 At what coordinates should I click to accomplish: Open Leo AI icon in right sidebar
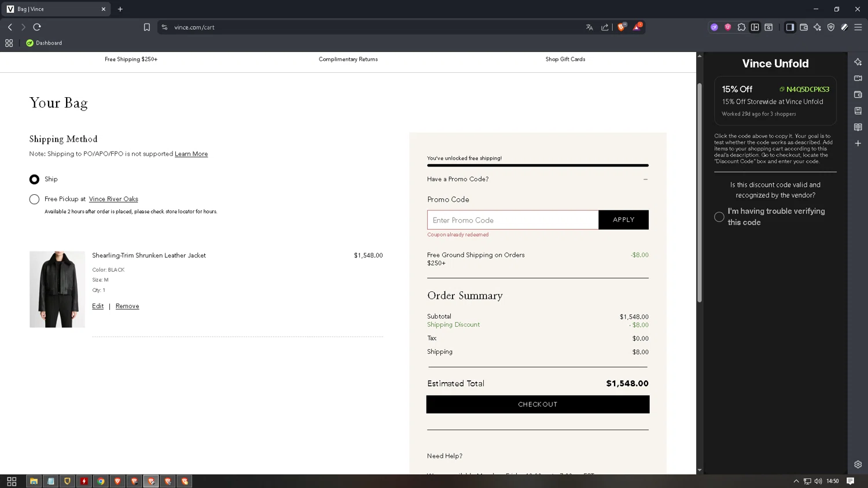click(858, 62)
